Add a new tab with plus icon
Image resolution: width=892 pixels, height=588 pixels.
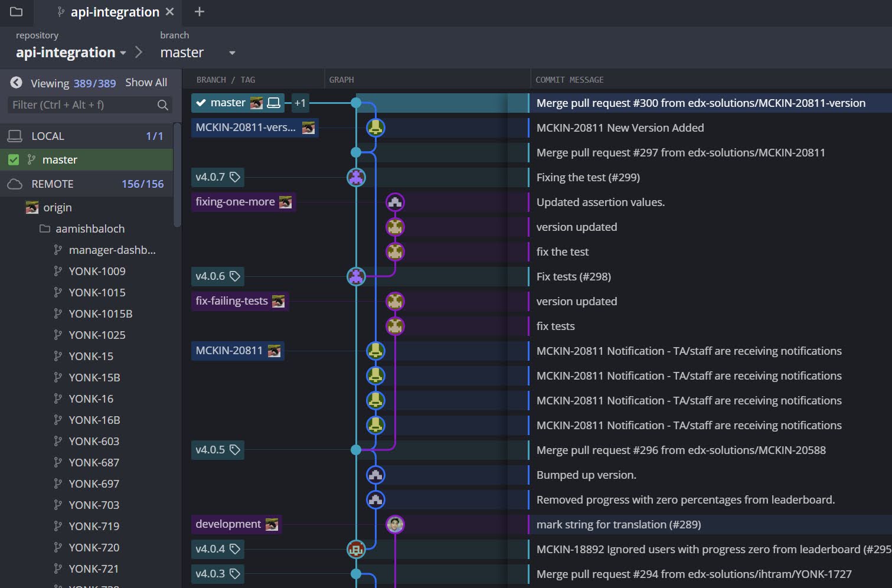(200, 12)
